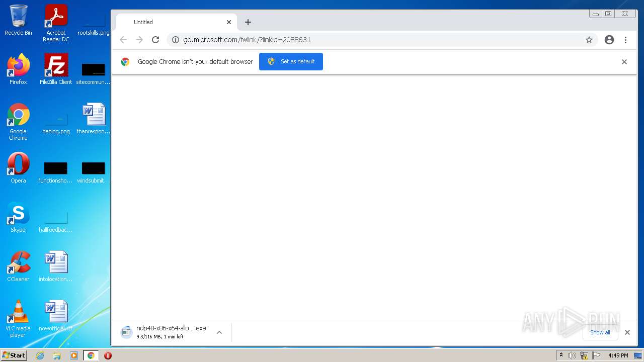Launch Skype from desktop

click(x=18, y=217)
